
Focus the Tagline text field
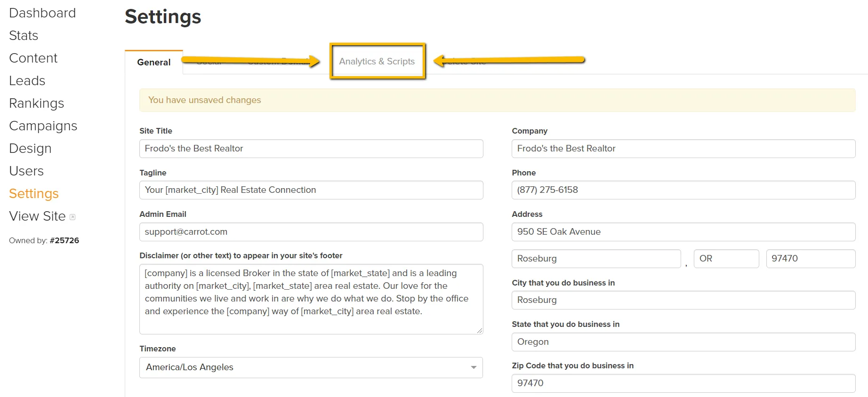pyautogui.click(x=311, y=190)
